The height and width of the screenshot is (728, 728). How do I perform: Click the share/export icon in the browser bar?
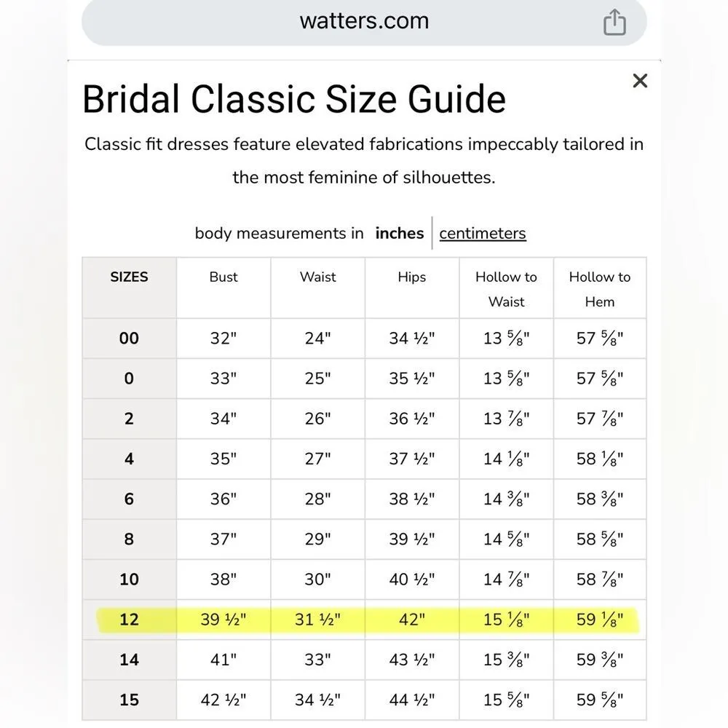(x=615, y=22)
